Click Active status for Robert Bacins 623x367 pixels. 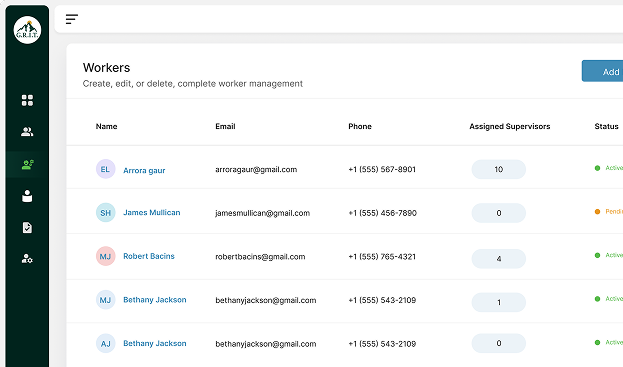pyautogui.click(x=609, y=255)
